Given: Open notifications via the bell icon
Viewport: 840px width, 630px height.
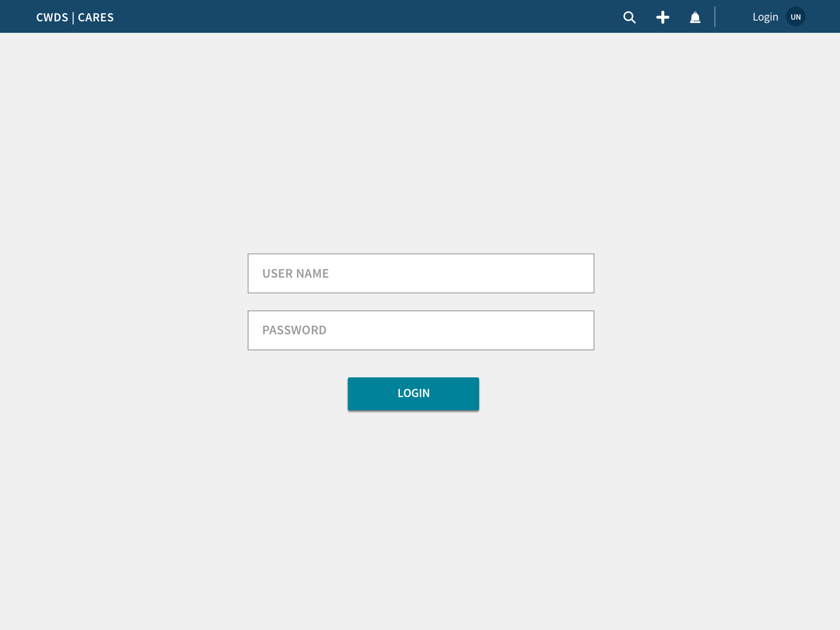Looking at the screenshot, I should click(695, 17).
